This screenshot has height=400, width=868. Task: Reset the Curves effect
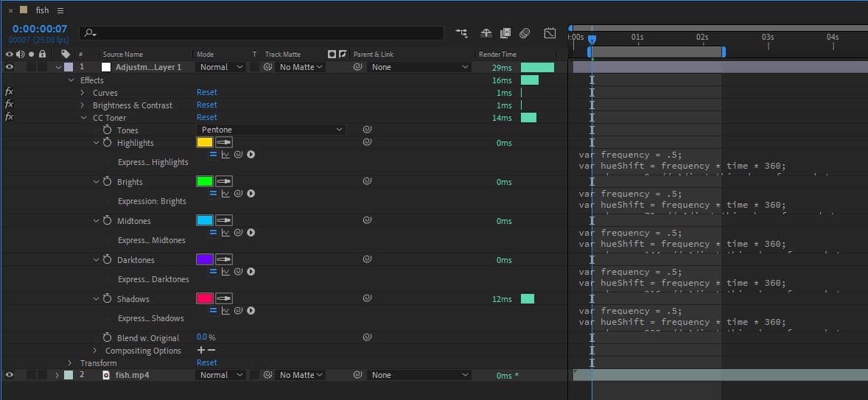click(207, 92)
